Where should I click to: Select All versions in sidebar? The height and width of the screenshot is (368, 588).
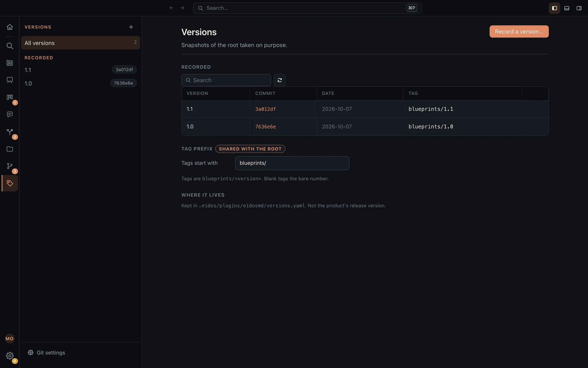tap(81, 43)
